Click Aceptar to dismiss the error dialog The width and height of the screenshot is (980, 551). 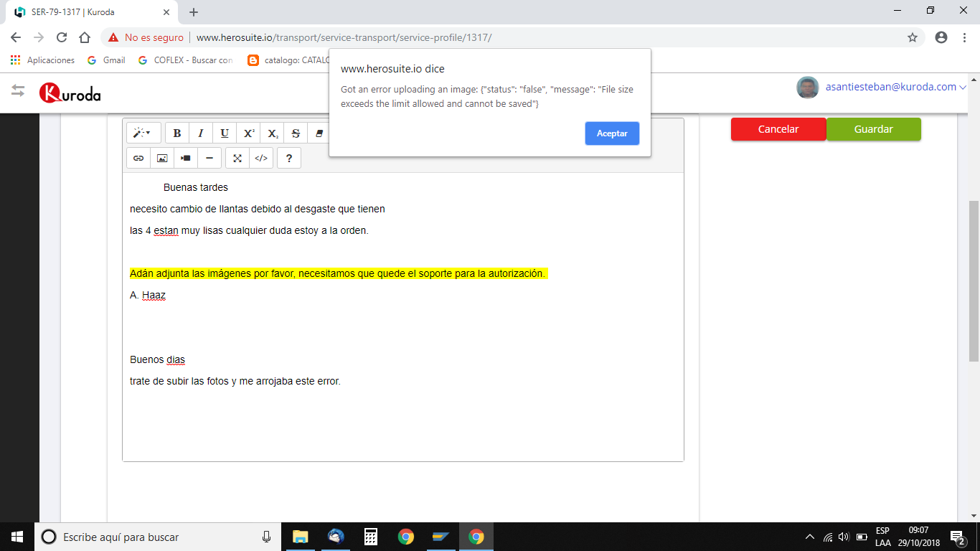[611, 133]
